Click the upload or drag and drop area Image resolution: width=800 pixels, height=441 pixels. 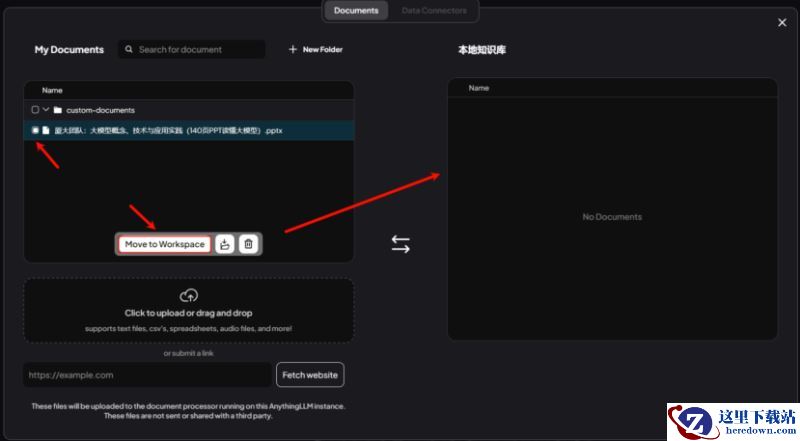pos(188,312)
